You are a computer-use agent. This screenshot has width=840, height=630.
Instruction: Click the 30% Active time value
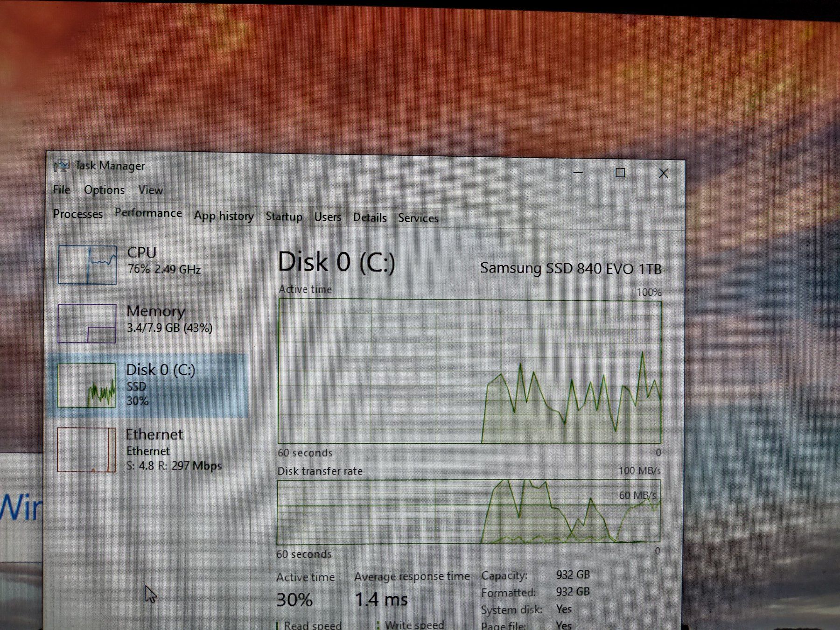pyautogui.click(x=294, y=600)
